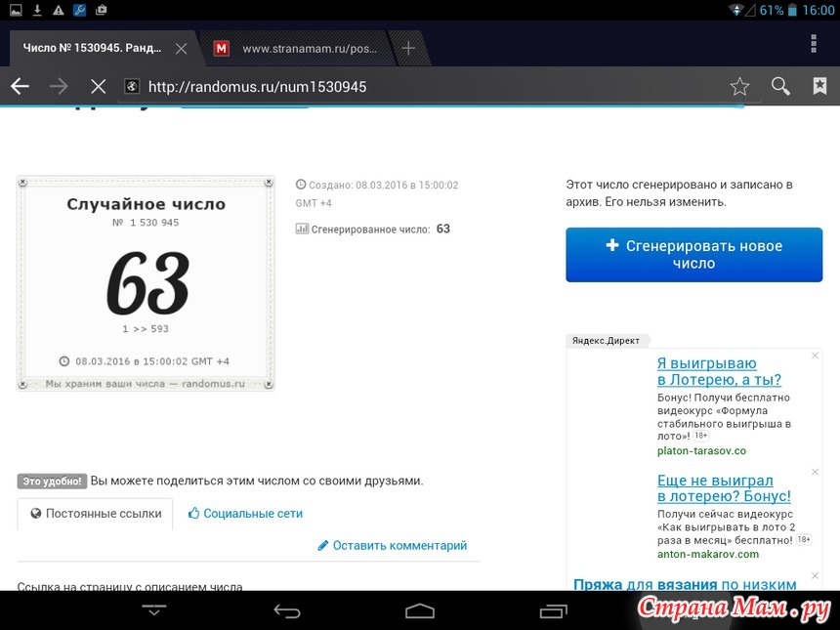Open the bookmarks ribbon icon
The height and width of the screenshot is (630, 840).
[x=819, y=86]
